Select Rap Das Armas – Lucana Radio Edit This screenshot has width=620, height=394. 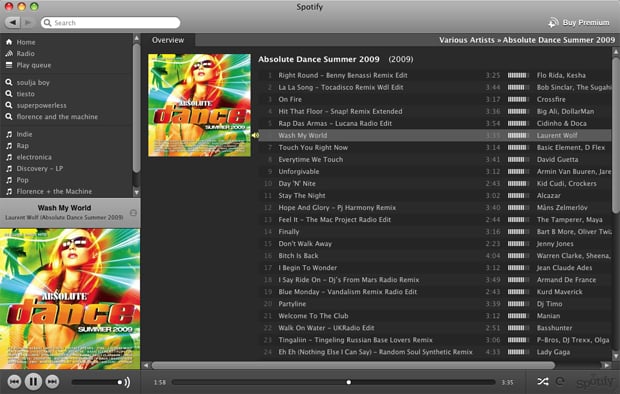coord(335,123)
